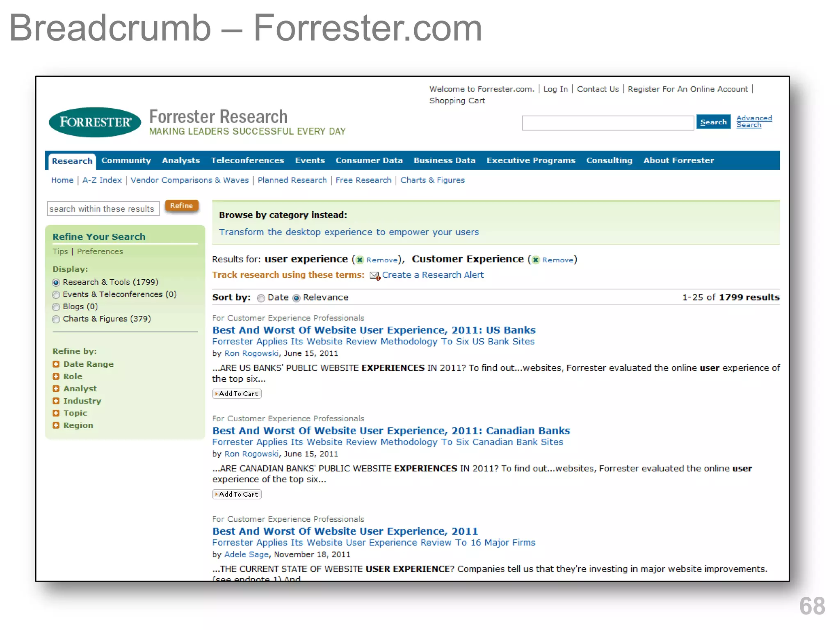Open Canadian Banks user experience report title

[391, 431]
